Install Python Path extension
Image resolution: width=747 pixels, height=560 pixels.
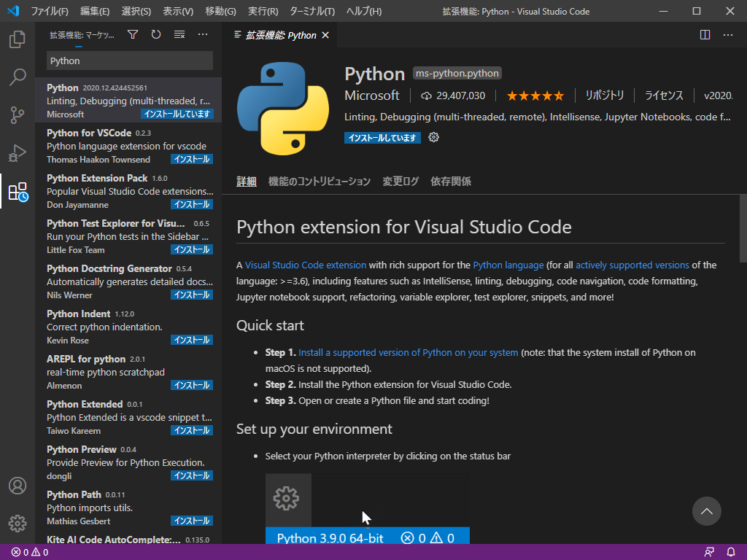(x=192, y=521)
